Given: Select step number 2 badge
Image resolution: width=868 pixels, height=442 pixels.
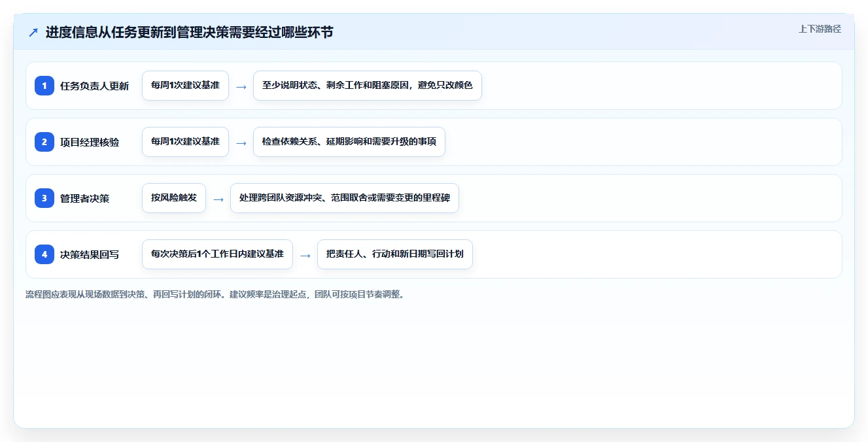Looking at the screenshot, I should (44, 142).
